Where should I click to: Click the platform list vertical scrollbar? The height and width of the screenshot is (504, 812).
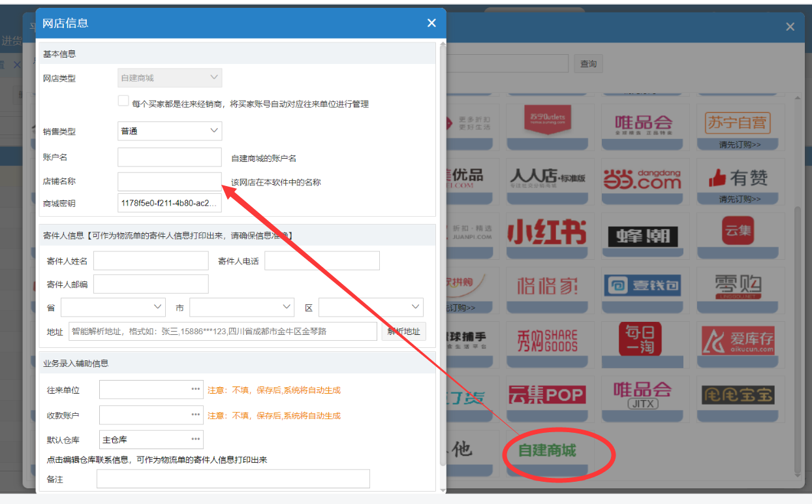click(x=797, y=339)
